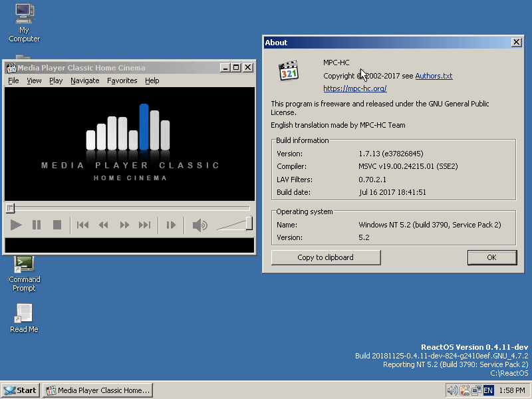The image size is (532, 399).
Task: Mute audio using the speaker icon
Action: 200,225
